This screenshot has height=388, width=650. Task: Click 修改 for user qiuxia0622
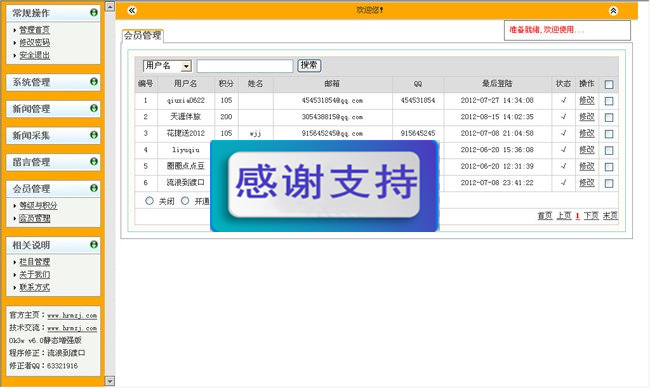coord(587,100)
